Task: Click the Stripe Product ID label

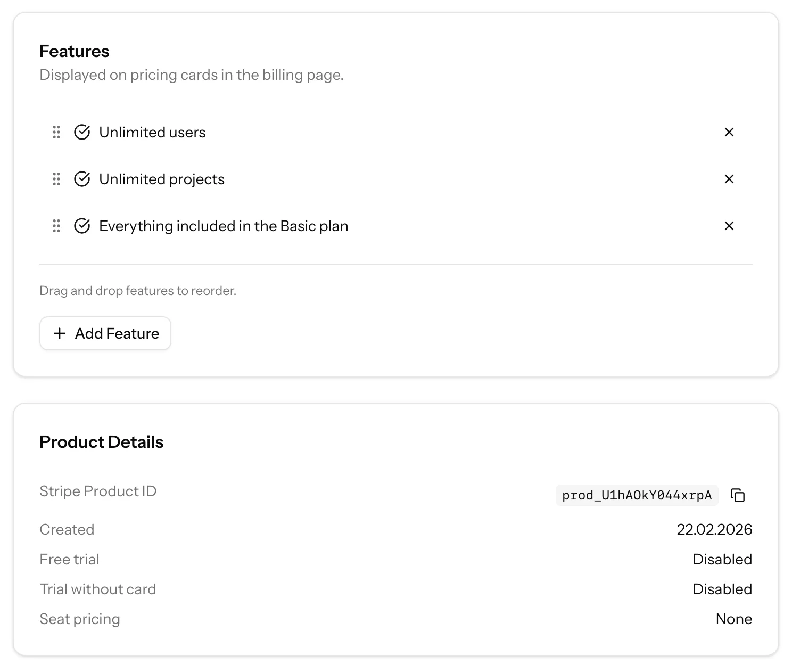Action: point(98,491)
